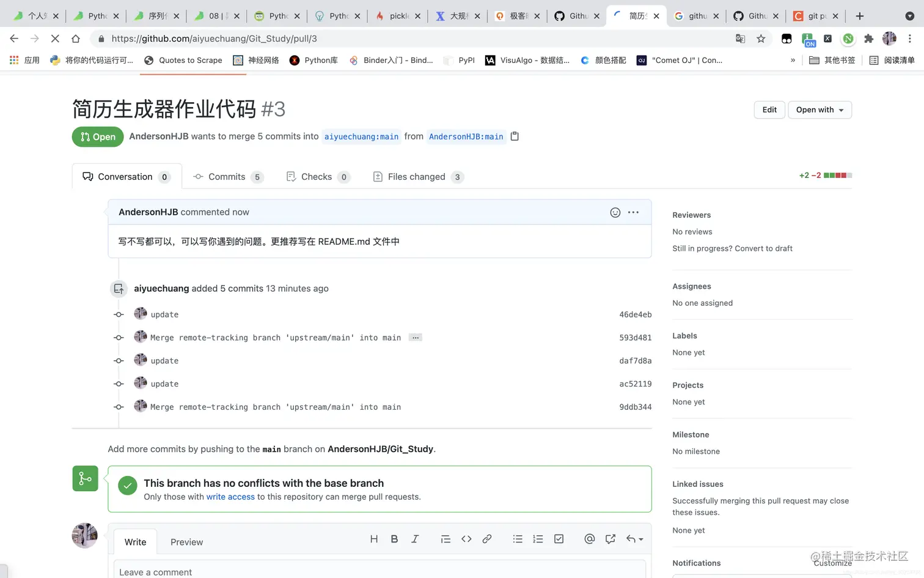Image resolution: width=924 pixels, height=578 pixels.
Task: Close the 'pickle' browser tab
Action: click(417, 16)
